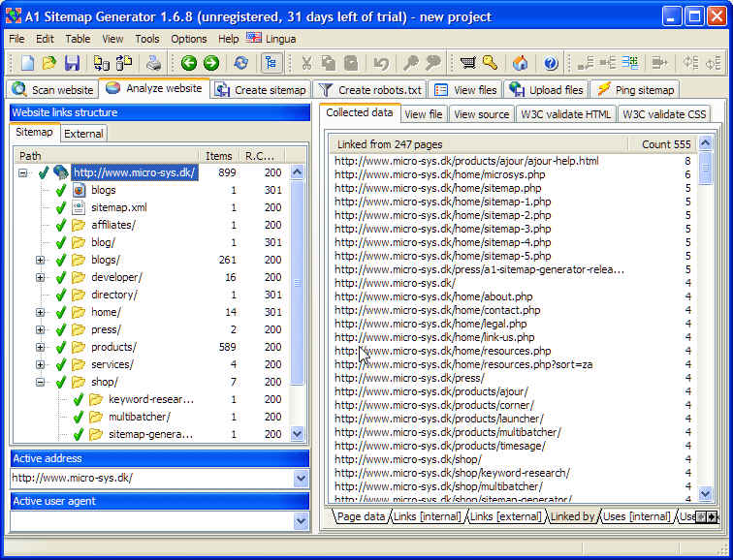Click the printer toolbar icon
This screenshot has width=733, height=560.
154,63
